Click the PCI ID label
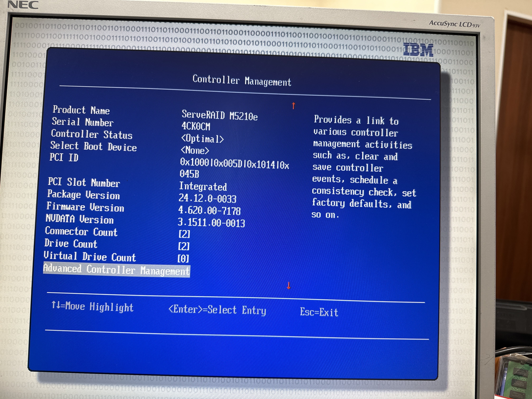Image resolution: width=532 pixels, height=399 pixels. [x=64, y=158]
